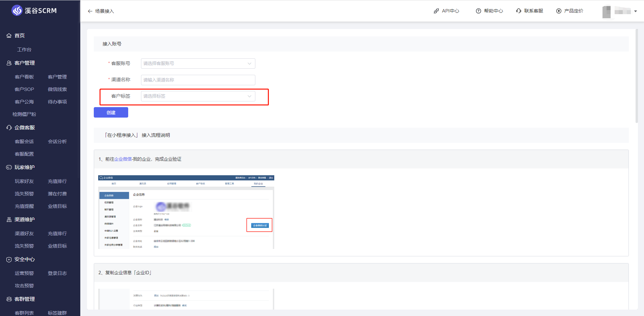Image resolution: width=644 pixels, height=316 pixels.
Task: Click the 首页 home icon in sidebar
Action: pos(9,36)
